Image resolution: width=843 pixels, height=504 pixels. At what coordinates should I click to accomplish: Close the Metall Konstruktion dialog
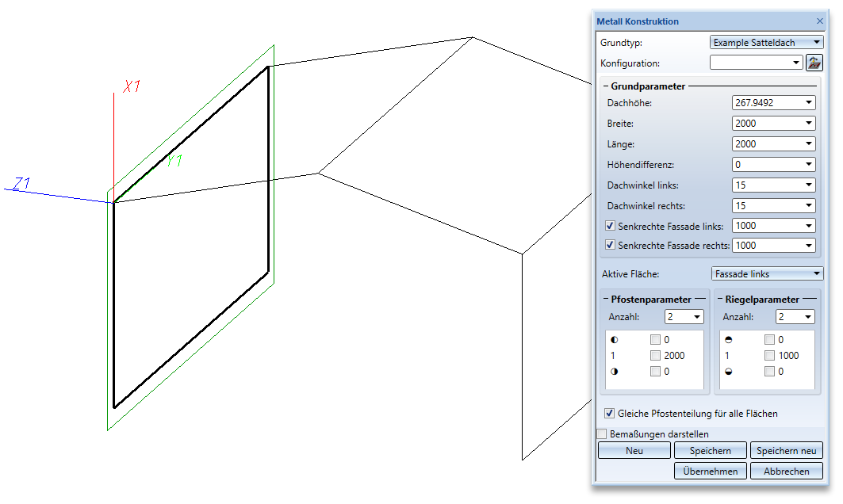click(820, 21)
